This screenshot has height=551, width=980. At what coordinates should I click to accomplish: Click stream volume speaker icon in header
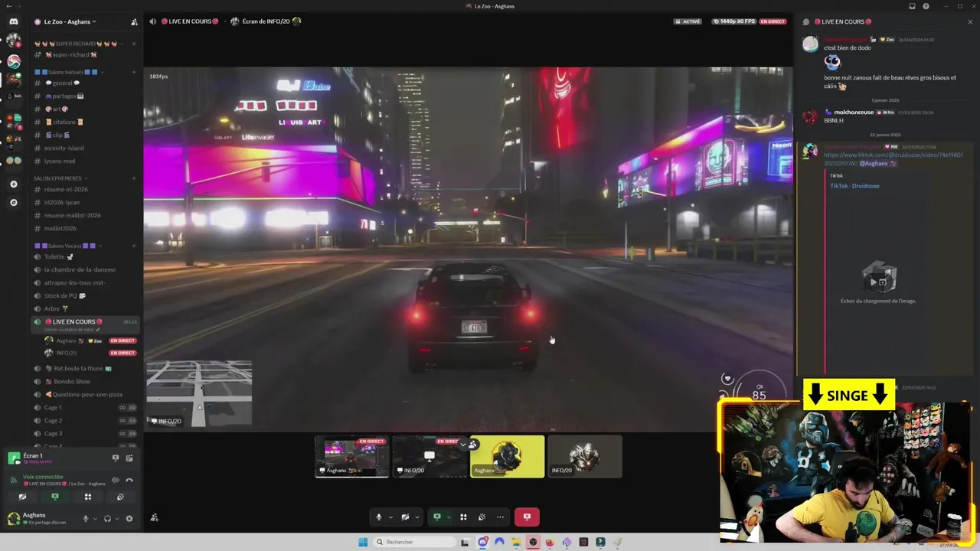pyautogui.click(x=153, y=21)
